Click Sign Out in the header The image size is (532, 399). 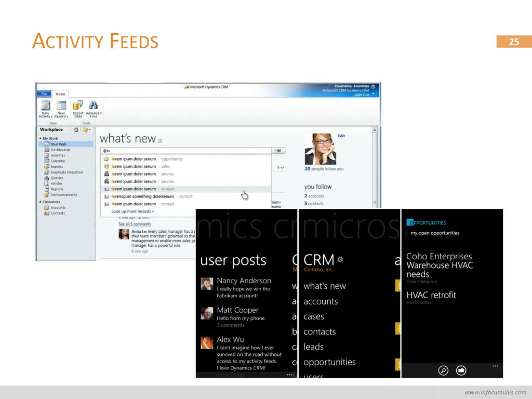tap(362, 95)
